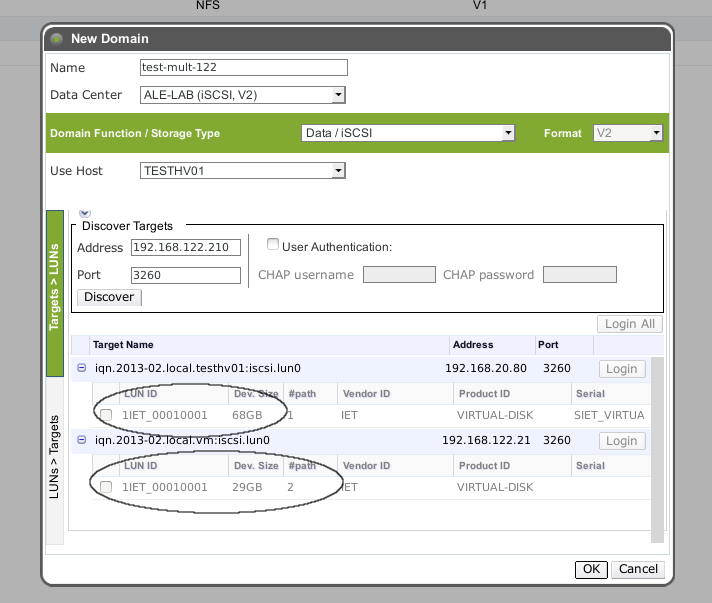Collapse the iqn testhv01 target row

82,369
